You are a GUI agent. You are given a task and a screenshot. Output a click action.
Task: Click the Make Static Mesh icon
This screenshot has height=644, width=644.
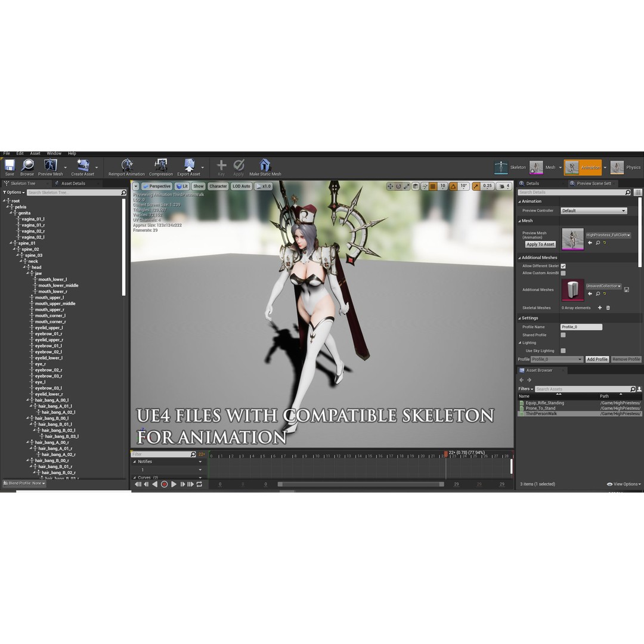coord(265,165)
